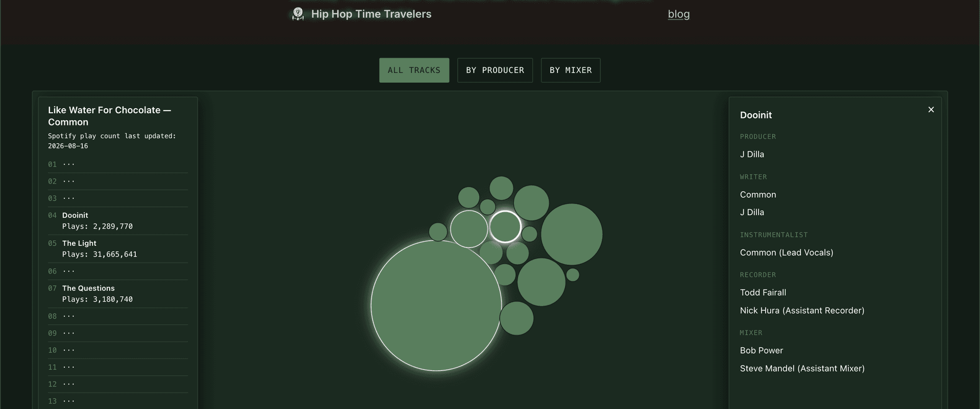Switch to the BY PRODUCER view

click(x=495, y=70)
